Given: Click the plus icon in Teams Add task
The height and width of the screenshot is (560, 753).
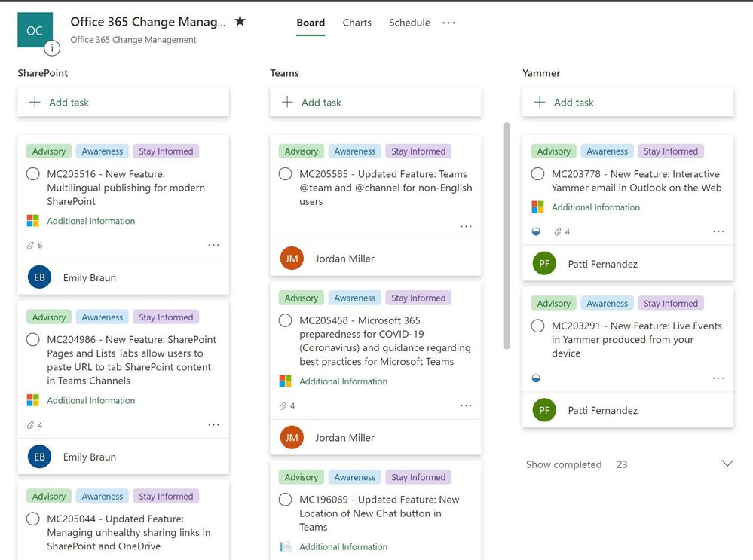Looking at the screenshot, I should click(x=287, y=102).
